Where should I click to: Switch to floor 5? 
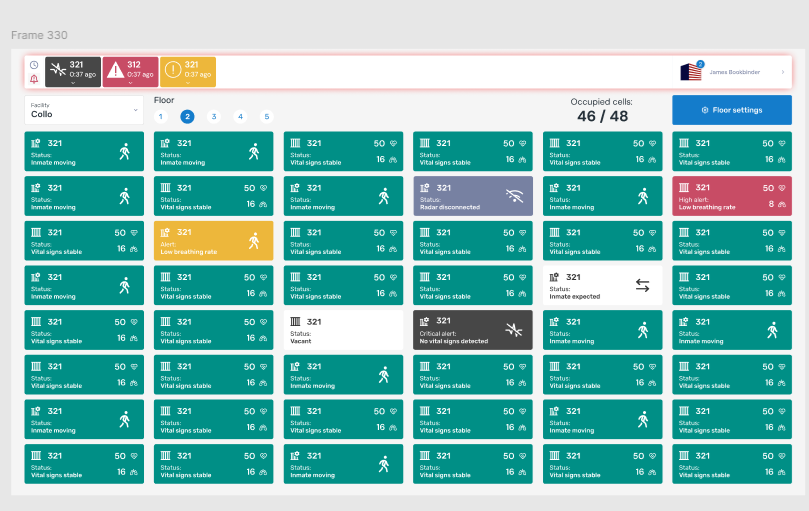(267, 117)
